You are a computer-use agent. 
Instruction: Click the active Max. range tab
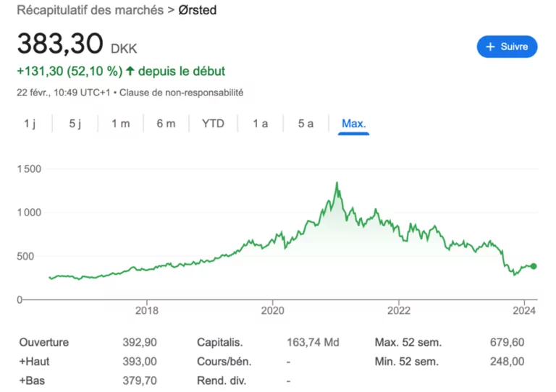(354, 124)
